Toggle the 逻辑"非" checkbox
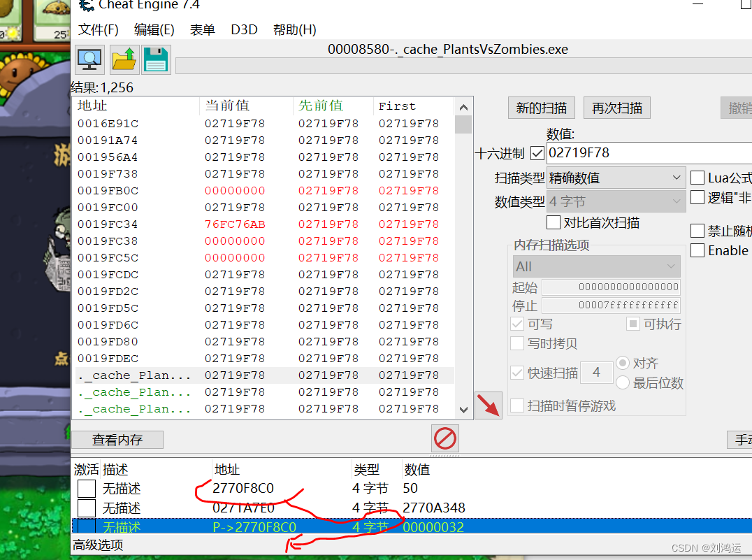The height and width of the screenshot is (560, 752). point(697,197)
